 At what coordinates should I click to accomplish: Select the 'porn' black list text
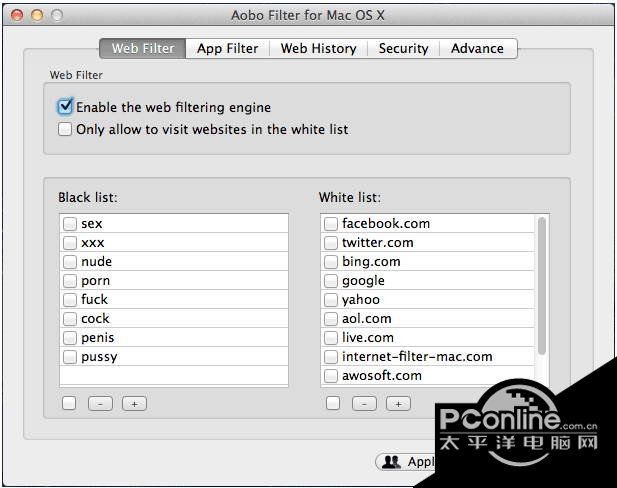[x=96, y=281]
